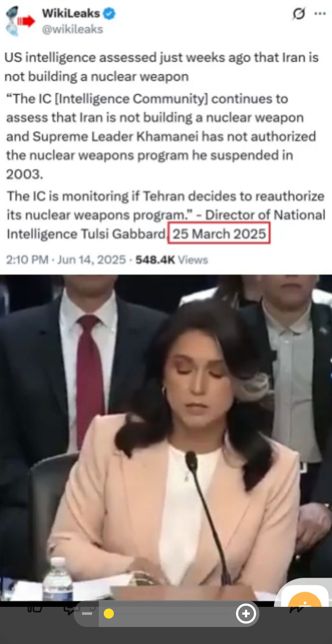Select the tweet headline about US intelligence
This screenshot has height=644, width=332.
coord(161,67)
